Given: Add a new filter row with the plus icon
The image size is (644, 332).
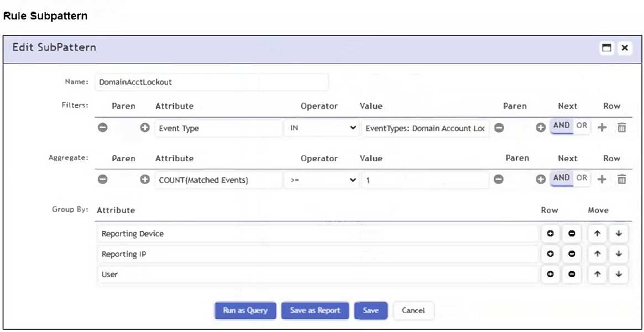Looking at the screenshot, I should (x=602, y=128).
